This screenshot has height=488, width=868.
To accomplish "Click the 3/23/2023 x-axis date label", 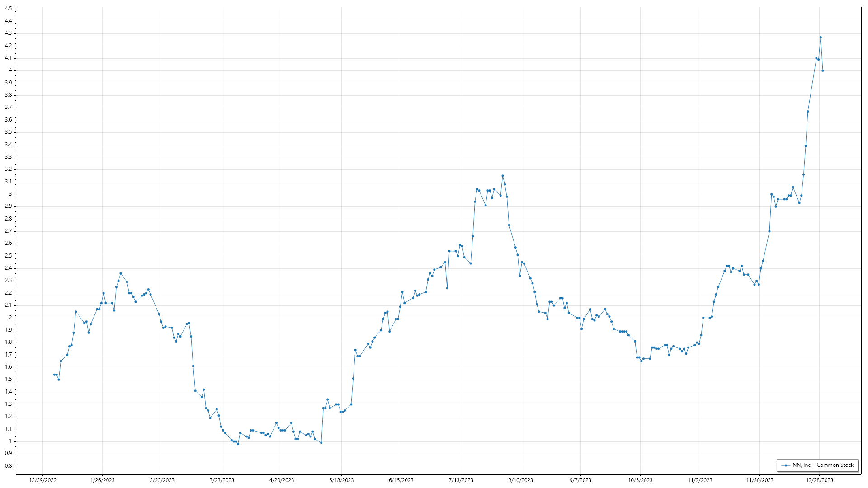I will click(x=222, y=480).
